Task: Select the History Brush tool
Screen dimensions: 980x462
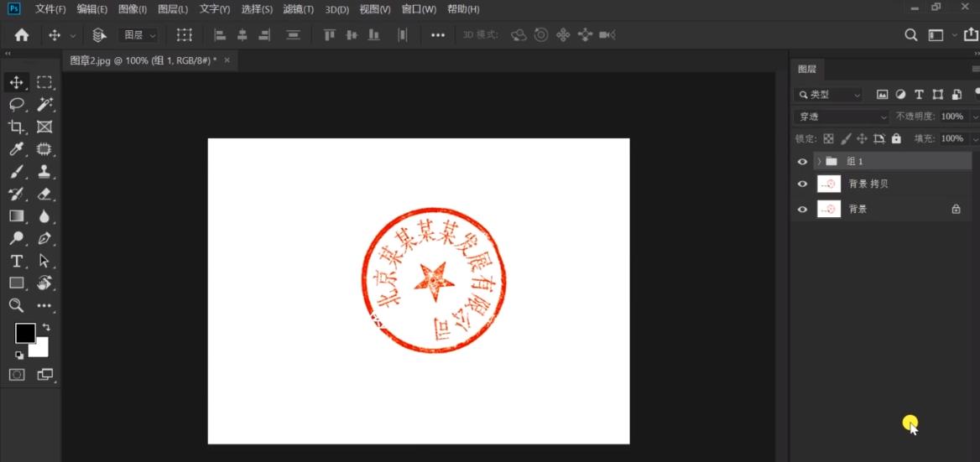Action: click(16, 195)
